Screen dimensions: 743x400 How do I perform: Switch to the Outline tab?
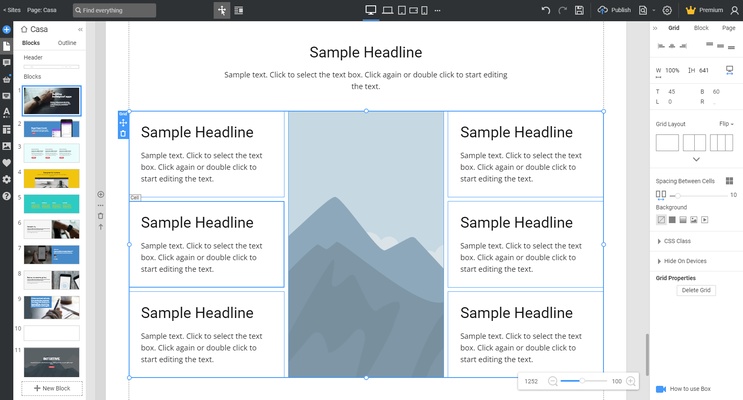coord(67,43)
